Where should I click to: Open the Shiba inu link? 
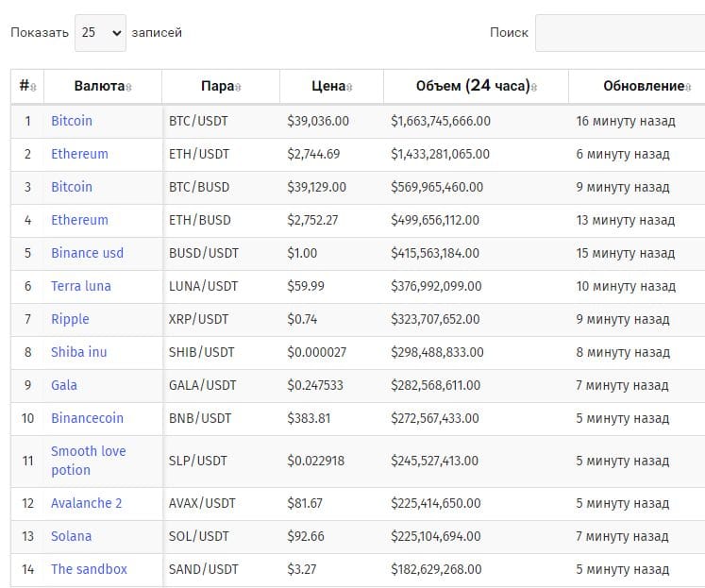79,352
